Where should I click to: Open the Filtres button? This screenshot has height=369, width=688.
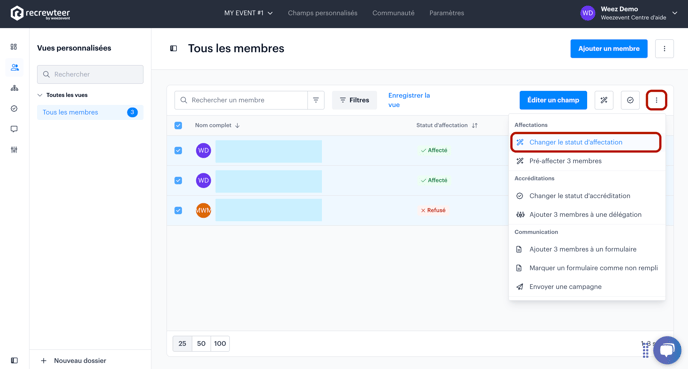[x=354, y=100]
